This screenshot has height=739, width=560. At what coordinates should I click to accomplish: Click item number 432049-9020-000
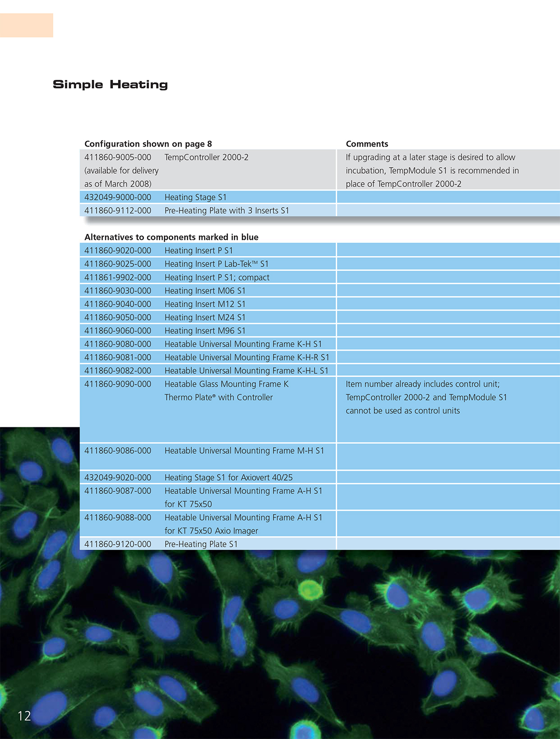[118, 478]
